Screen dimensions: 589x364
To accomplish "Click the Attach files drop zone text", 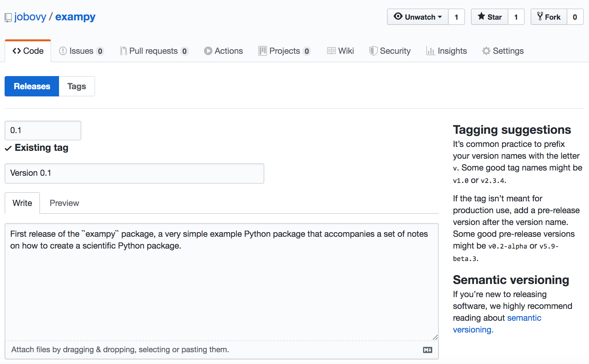I will pyautogui.click(x=120, y=350).
